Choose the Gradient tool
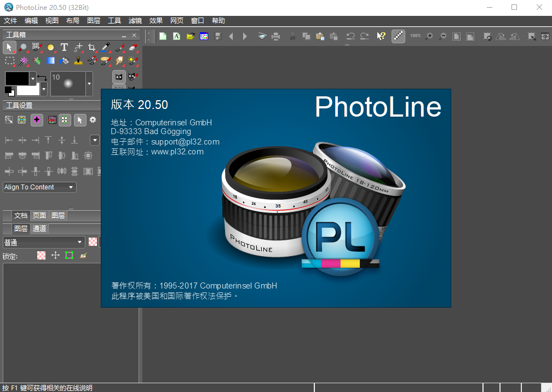Viewport: 552px width, 392px height. click(50, 61)
